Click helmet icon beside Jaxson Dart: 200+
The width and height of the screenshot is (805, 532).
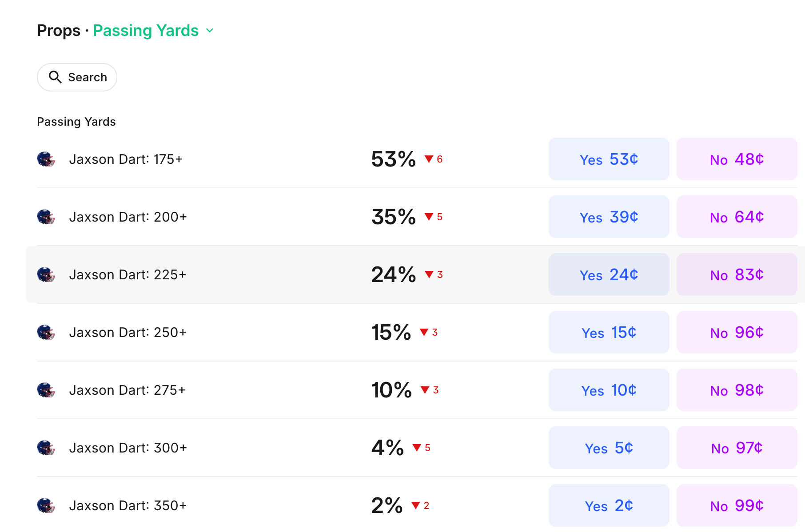(46, 217)
